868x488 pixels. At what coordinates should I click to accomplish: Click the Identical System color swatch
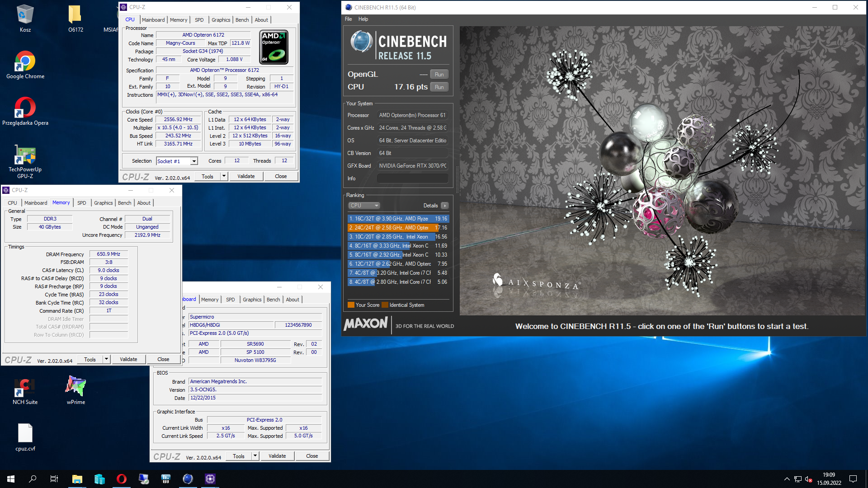pyautogui.click(x=385, y=305)
